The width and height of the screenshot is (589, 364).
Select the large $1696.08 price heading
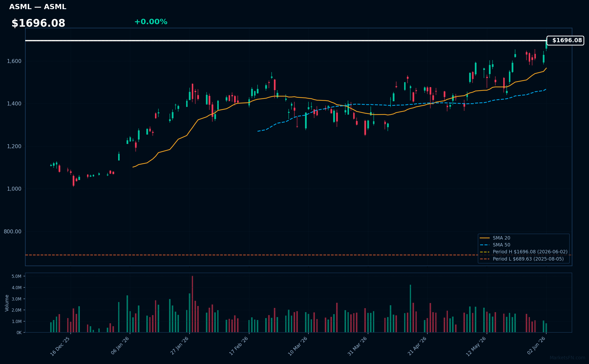38,23
